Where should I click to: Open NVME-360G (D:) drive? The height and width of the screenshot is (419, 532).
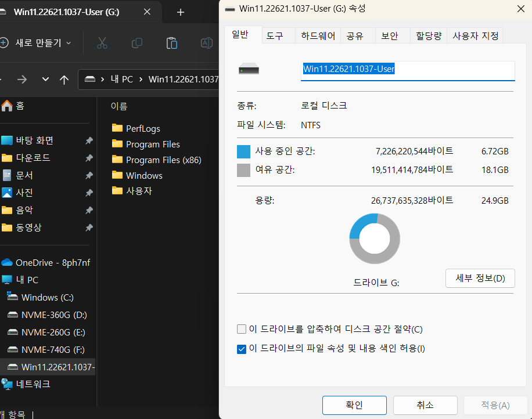pos(47,315)
